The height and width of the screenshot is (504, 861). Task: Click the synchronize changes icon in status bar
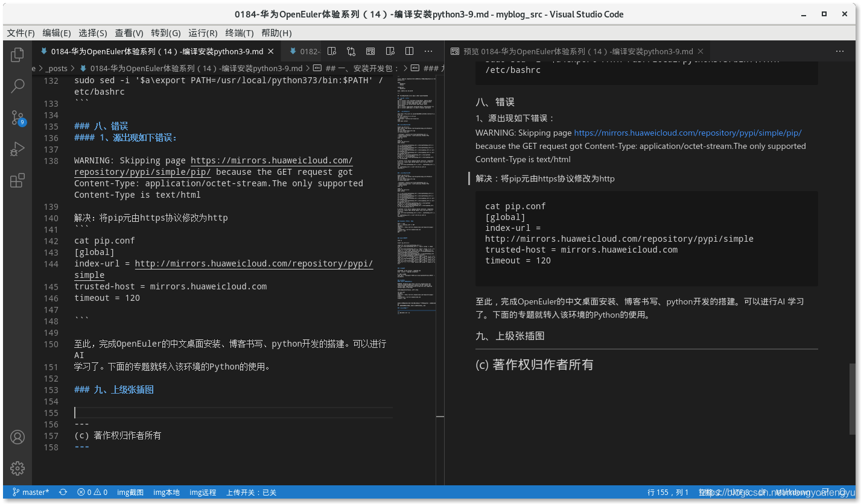(63, 493)
